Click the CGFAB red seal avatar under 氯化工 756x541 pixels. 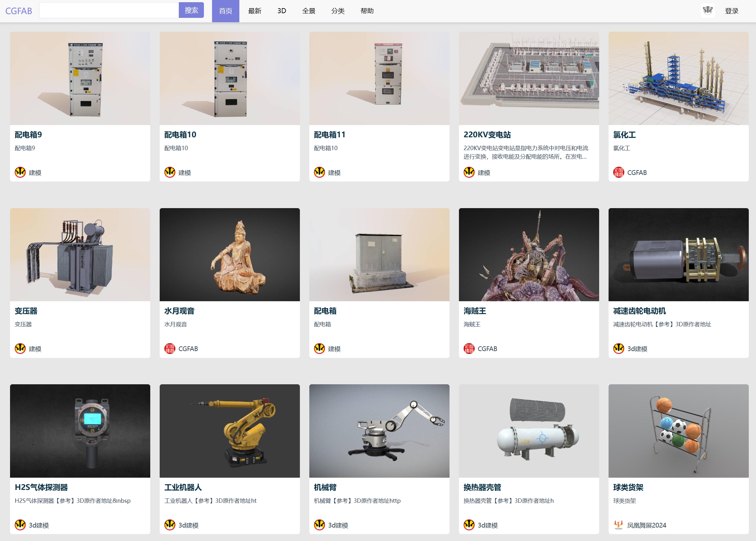click(x=619, y=172)
